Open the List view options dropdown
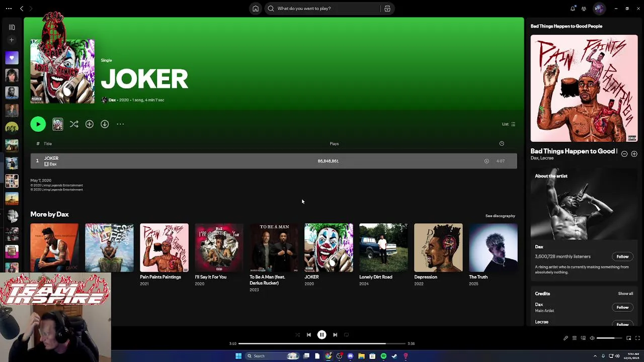The width and height of the screenshot is (644, 362). (x=509, y=124)
